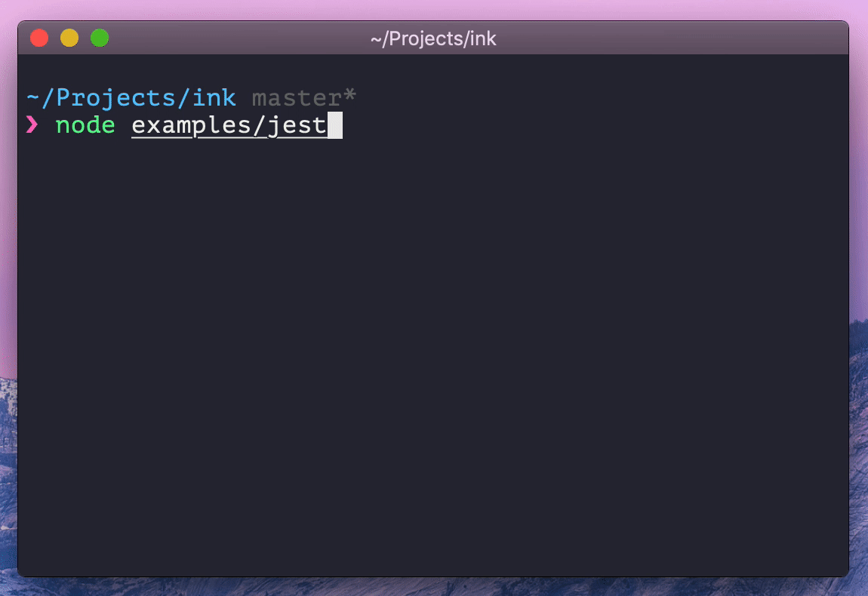Viewport: 868px width, 596px height.
Task: Click the yellow minimize circle icon
Action: (69, 38)
